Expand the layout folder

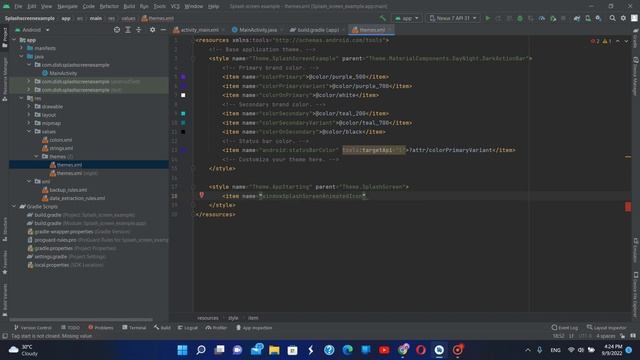coord(29,115)
